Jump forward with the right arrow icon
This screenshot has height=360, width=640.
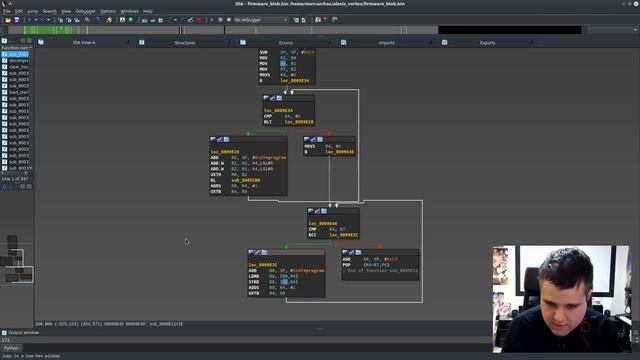42,20
